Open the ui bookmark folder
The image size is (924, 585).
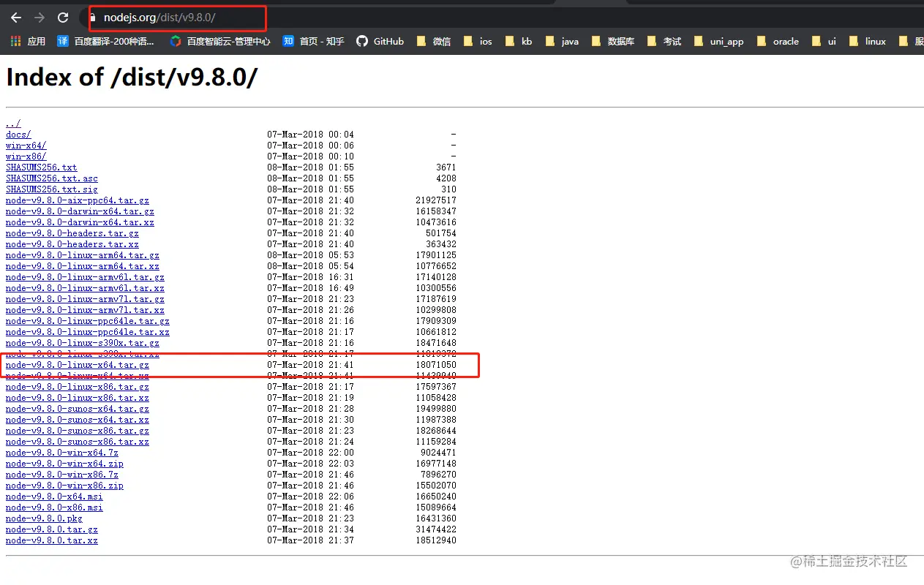(x=823, y=42)
